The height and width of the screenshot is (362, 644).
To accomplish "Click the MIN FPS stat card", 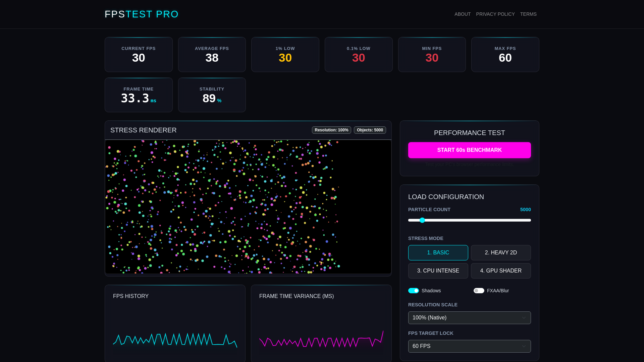I will coord(432,54).
